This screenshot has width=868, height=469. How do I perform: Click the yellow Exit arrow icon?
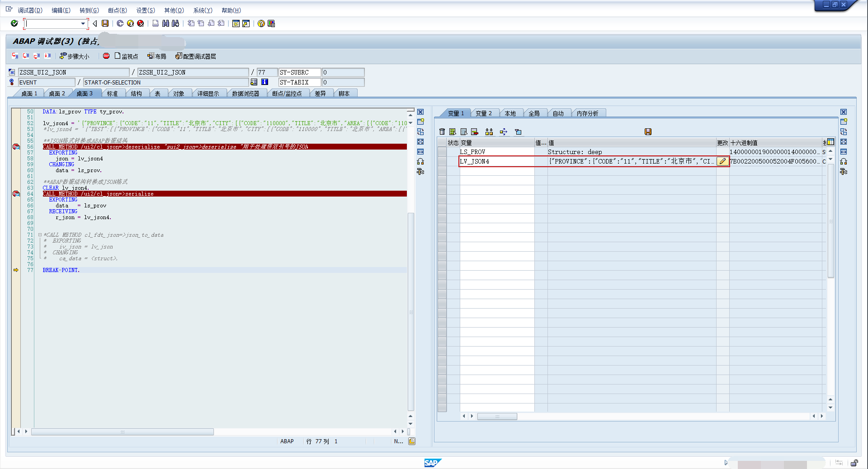[x=131, y=23]
